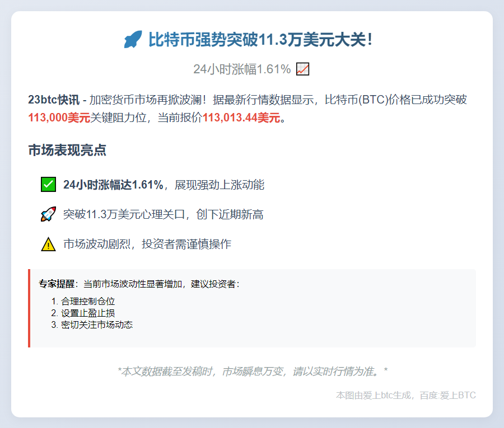Toggle the green check beside 24小时涨幅达1.61%
This screenshot has height=428, width=504.
pyautogui.click(x=48, y=184)
